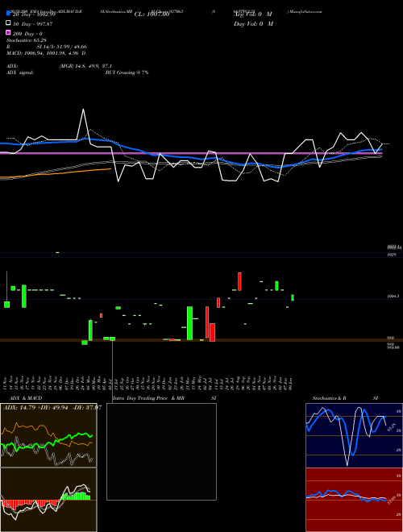Screen dimensions: 403x532
Task: Click the 'BUY Growing @ 7%' signal text
Action: 127,73
